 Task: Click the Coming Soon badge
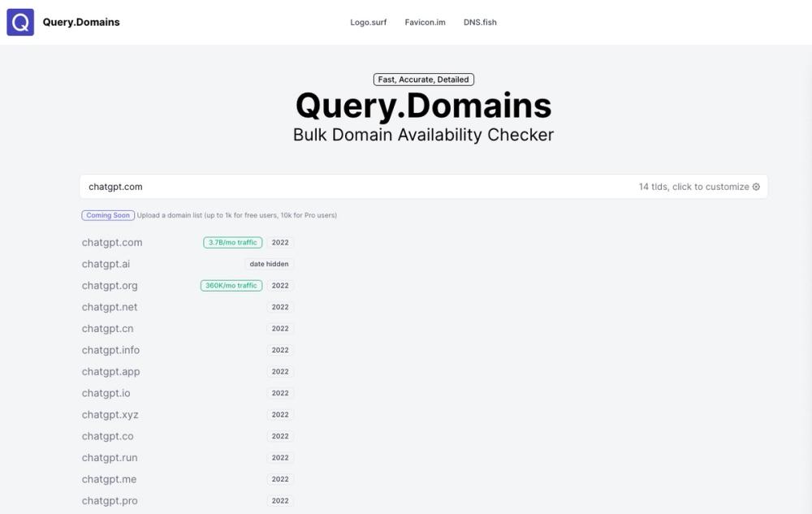[x=108, y=215]
